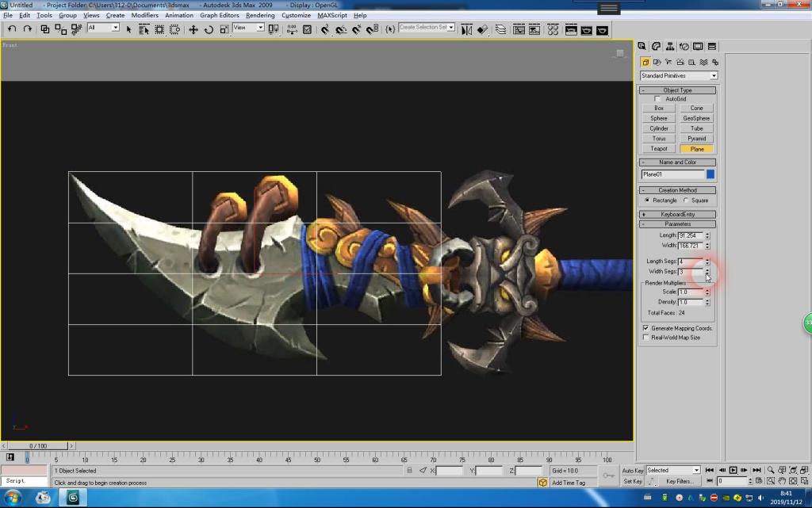Select the Square creation method radio button
Image resolution: width=812 pixels, height=508 pixels.
pyautogui.click(x=685, y=201)
